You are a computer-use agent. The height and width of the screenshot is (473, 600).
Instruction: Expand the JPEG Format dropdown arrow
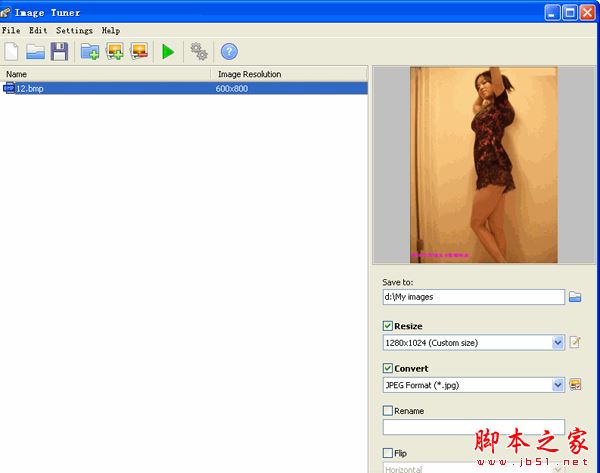point(558,385)
